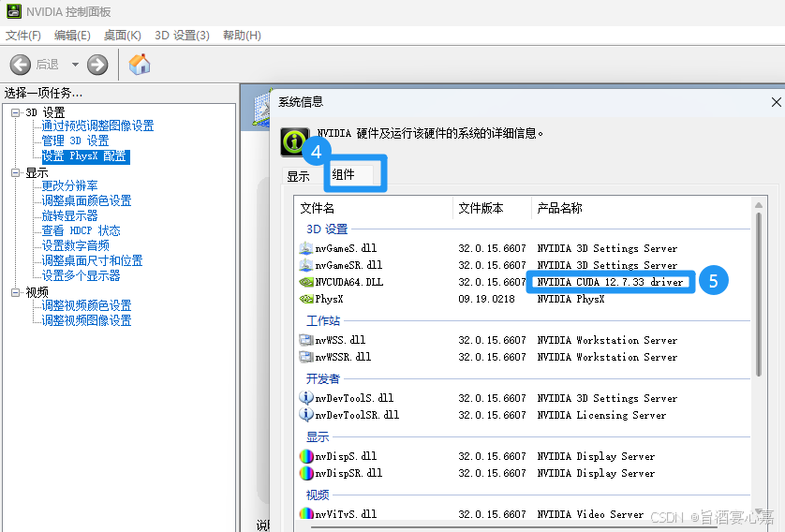Viewport: 785px width, 532px height.
Task: Open 查看 HDCP 状态 task
Action: click(81, 230)
